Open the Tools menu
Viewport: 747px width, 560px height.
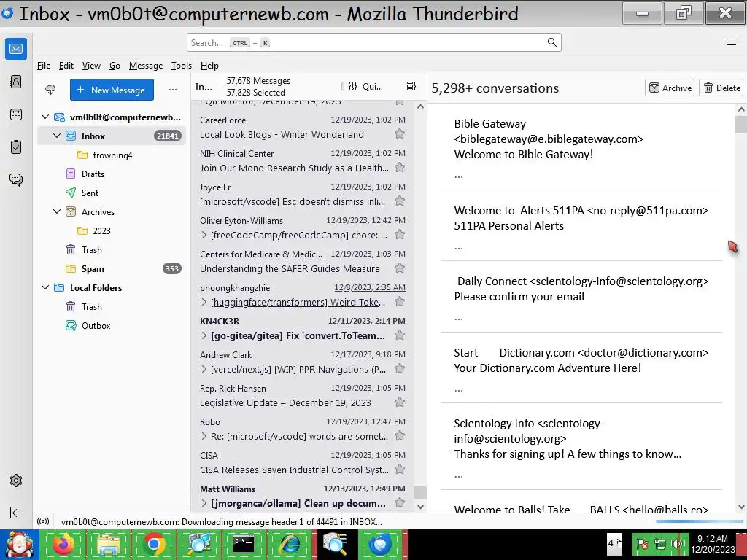[182, 66]
